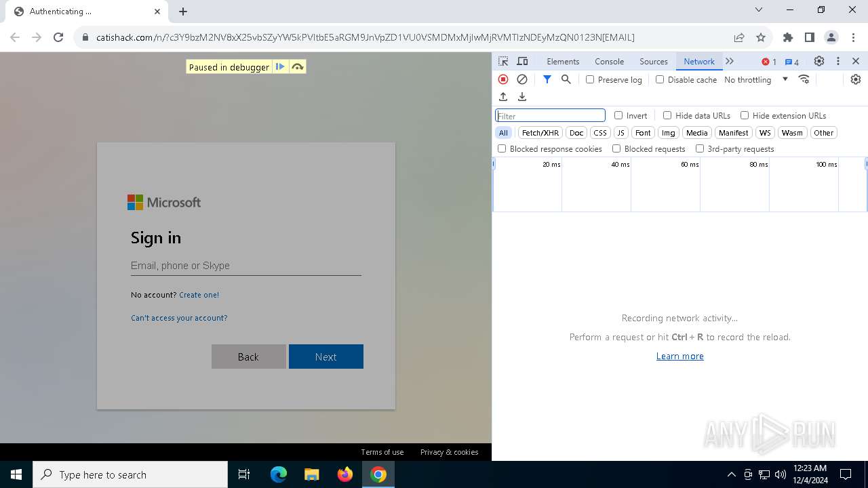Click the Next button

tap(326, 357)
